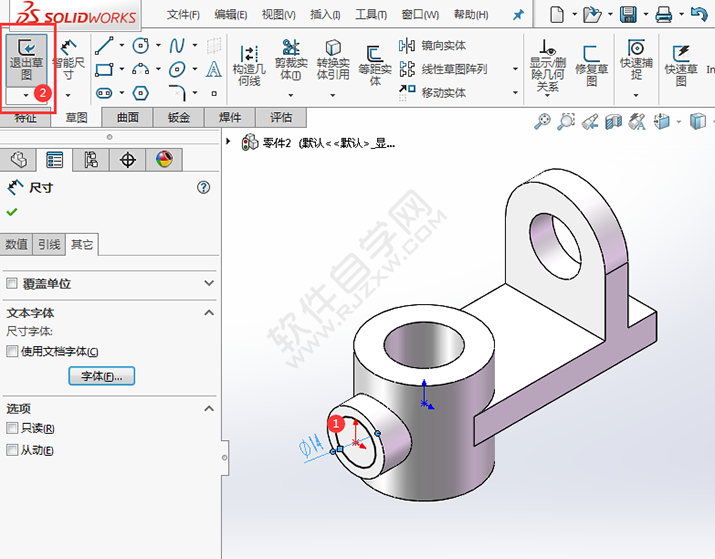Image resolution: width=715 pixels, height=559 pixels.
Task: Switch to the 引线 tab in dimension panel
Action: point(49,244)
